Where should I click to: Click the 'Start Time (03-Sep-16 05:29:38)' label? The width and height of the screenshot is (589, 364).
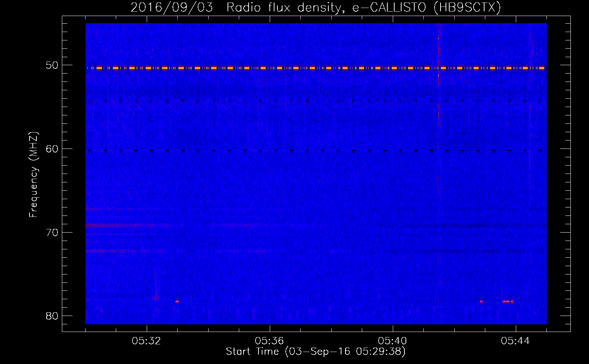point(316,352)
